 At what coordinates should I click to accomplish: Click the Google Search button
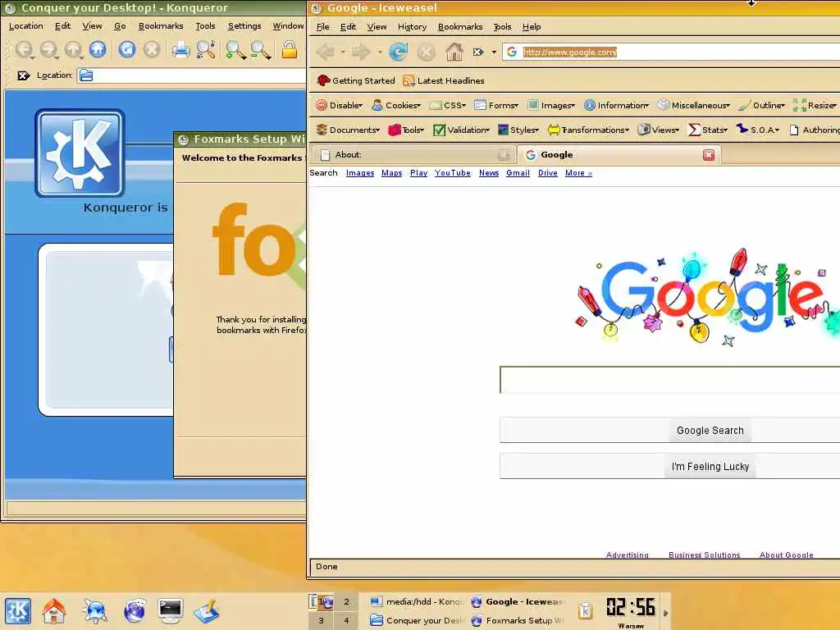[710, 431]
